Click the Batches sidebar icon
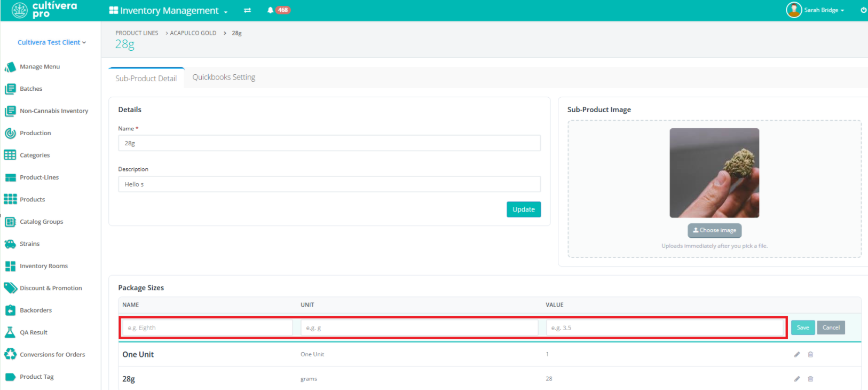 pos(10,89)
